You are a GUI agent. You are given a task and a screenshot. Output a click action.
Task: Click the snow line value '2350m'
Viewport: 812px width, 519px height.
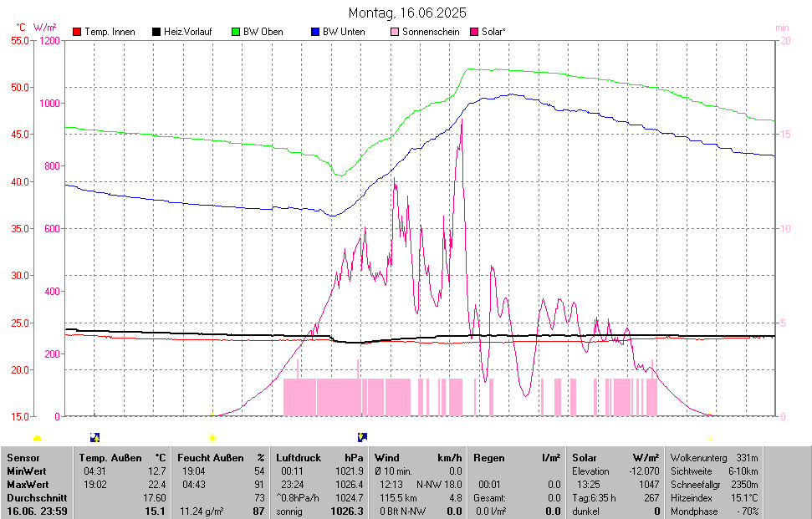tap(744, 485)
